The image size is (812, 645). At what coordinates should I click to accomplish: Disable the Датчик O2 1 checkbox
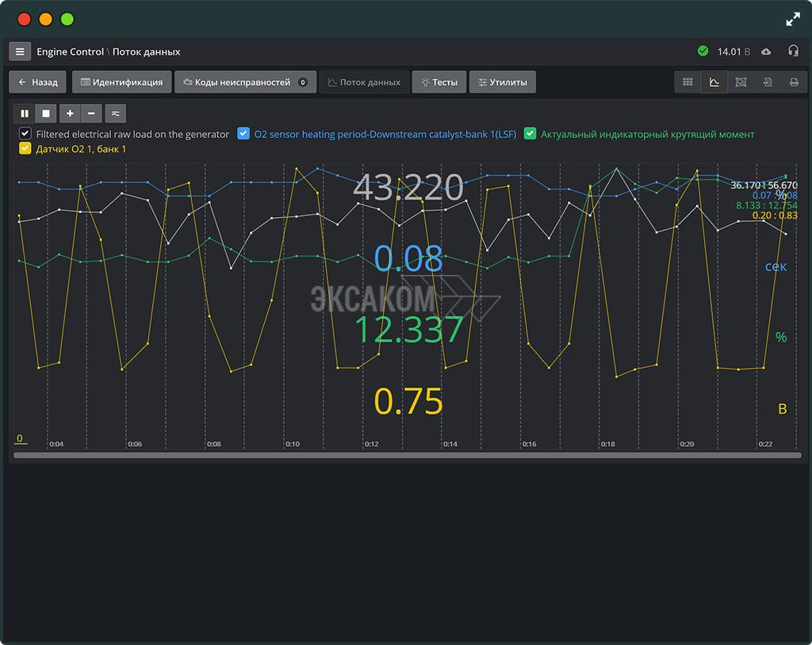click(25, 148)
